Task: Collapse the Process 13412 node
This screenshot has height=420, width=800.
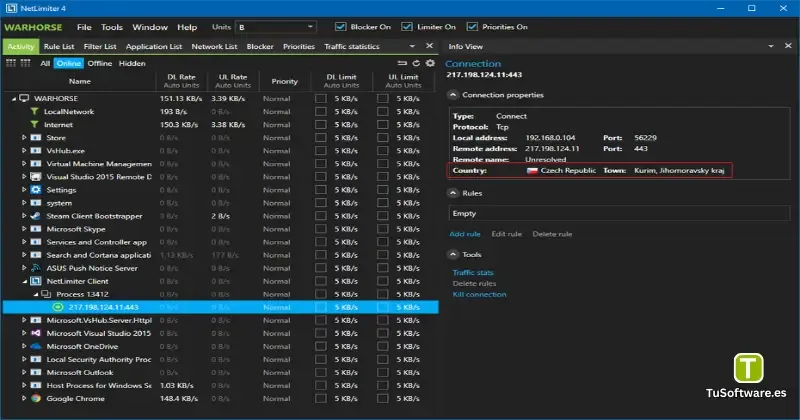Action: [x=36, y=294]
